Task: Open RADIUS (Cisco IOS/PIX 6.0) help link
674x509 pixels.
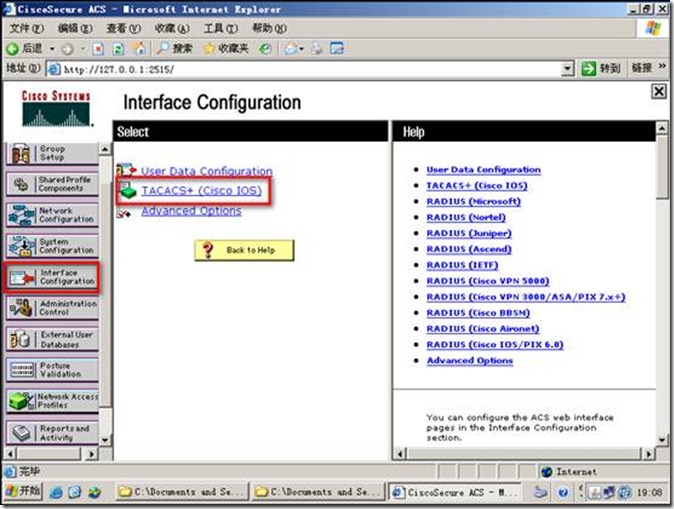Action: pos(495,344)
